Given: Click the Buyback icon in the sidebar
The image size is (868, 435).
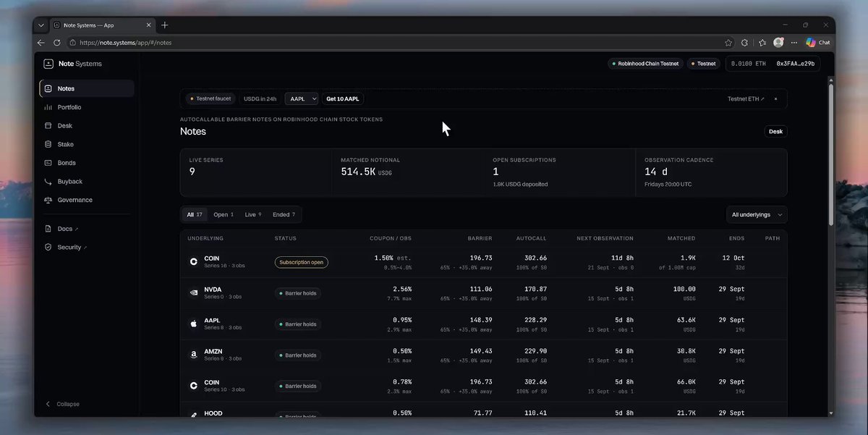Looking at the screenshot, I should click(x=48, y=182).
